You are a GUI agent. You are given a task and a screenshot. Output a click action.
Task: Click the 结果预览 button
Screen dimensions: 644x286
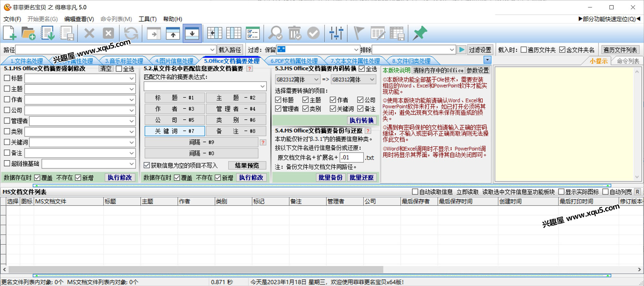coord(247,165)
